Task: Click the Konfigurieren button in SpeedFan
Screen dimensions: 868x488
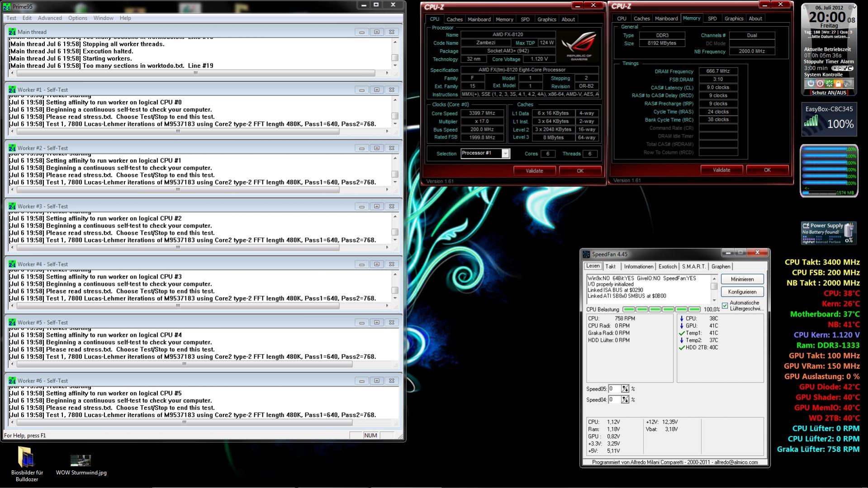Action: [x=742, y=292]
